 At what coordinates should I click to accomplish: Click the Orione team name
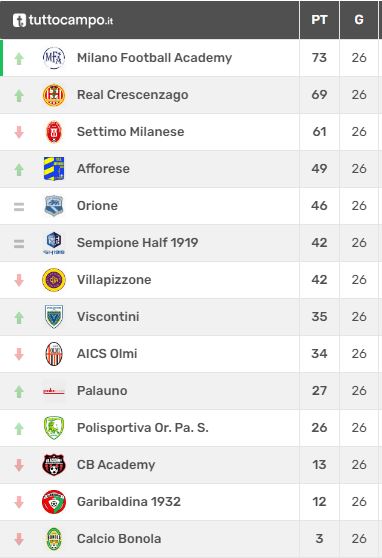click(x=97, y=206)
